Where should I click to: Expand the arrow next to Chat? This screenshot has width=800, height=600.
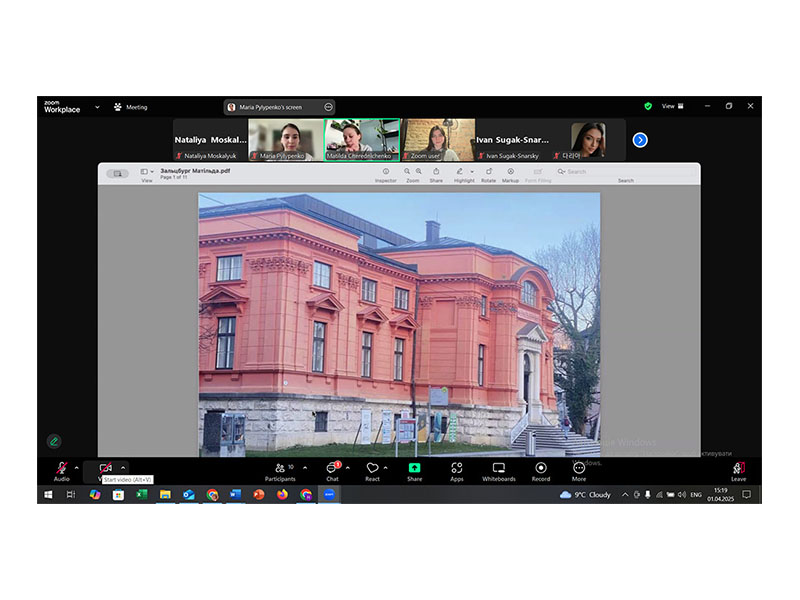tap(348, 467)
